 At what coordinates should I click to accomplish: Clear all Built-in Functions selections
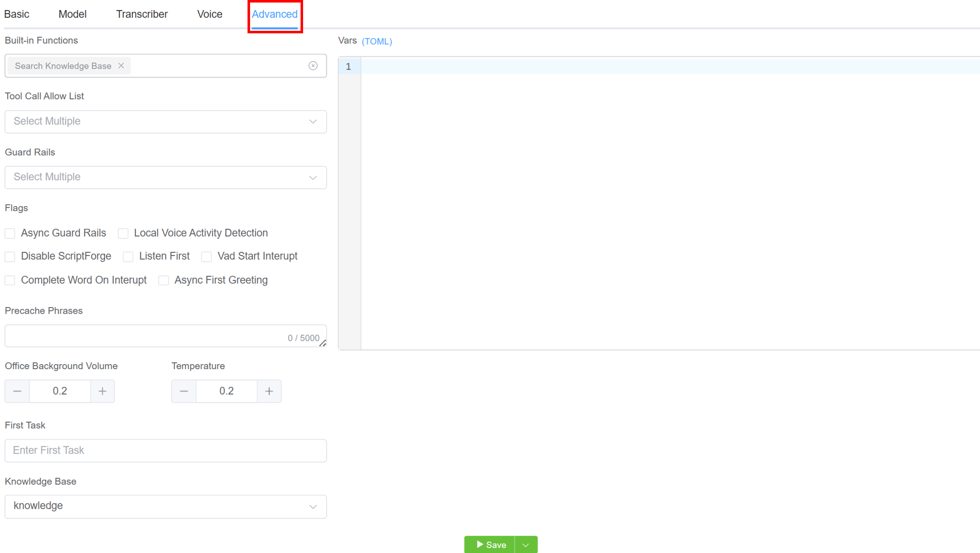(x=313, y=66)
